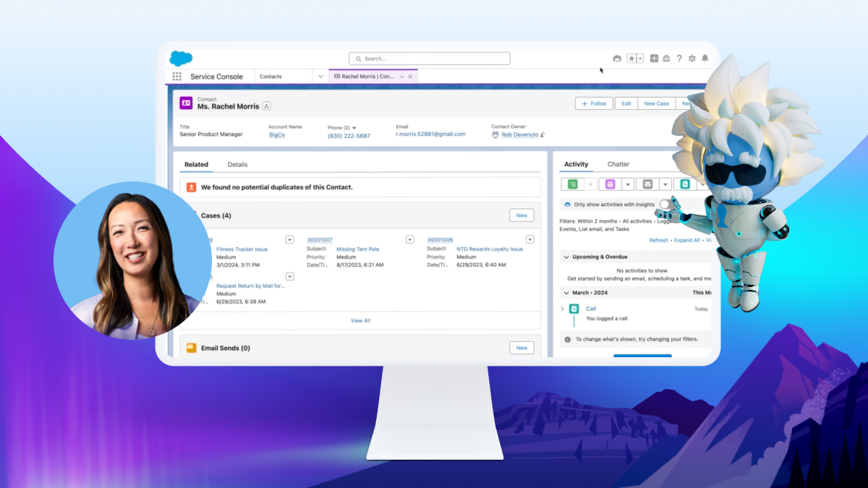Viewport: 868px width, 488px height.
Task: Open Global Actions with the plus icon
Action: point(654,58)
